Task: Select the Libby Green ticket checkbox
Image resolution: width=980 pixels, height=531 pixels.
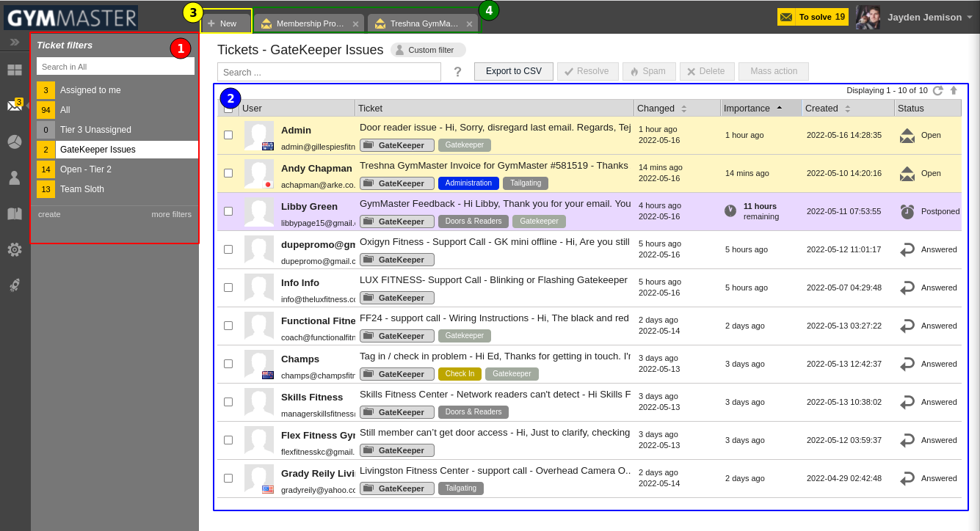Action: (228, 211)
